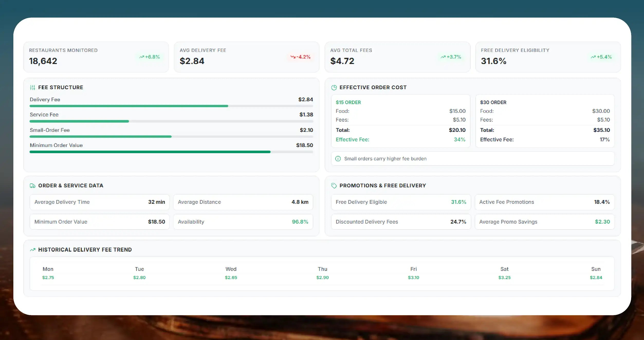The width and height of the screenshot is (644, 340).
Task: Select the Free Delivery Eligible tile
Action: coord(401,202)
